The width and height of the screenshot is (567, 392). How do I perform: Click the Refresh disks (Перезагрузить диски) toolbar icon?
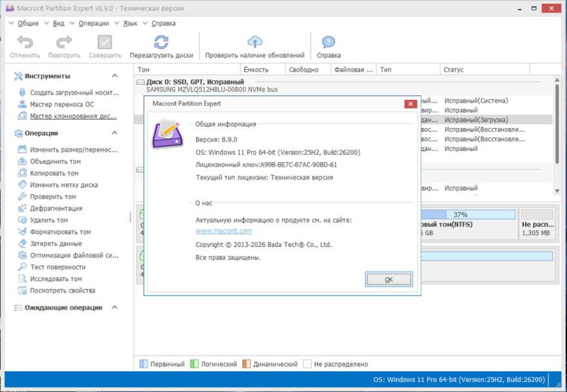(161, 42)
